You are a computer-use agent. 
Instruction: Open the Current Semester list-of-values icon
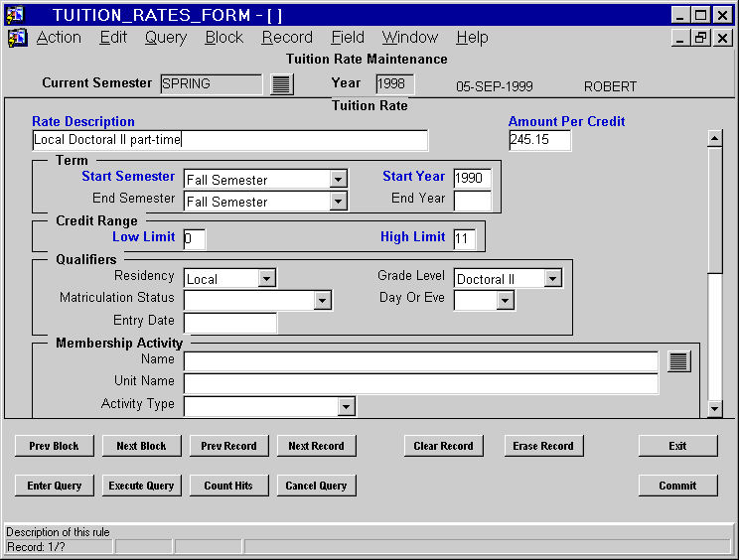(282, 84)
